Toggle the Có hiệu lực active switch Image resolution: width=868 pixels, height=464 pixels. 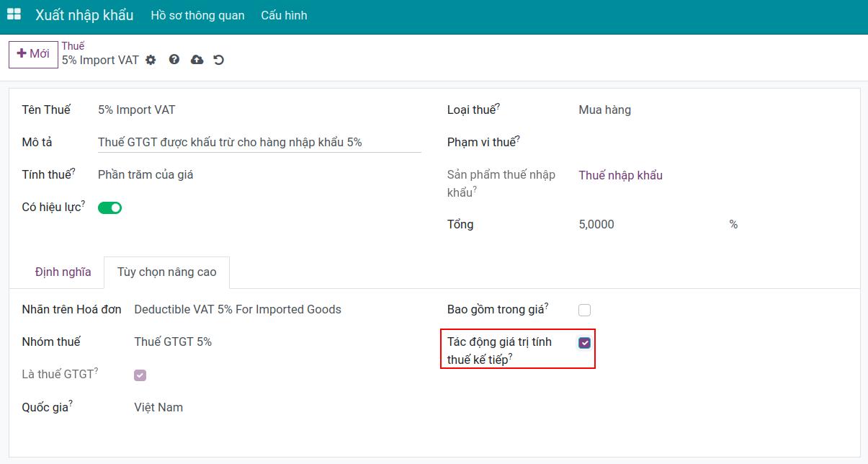point(109,208)
